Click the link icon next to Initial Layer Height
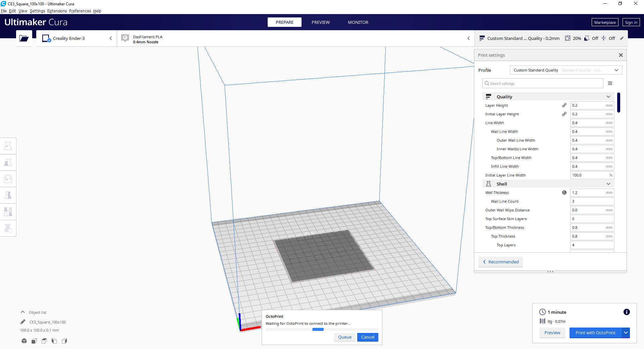 tap(564, 114)
